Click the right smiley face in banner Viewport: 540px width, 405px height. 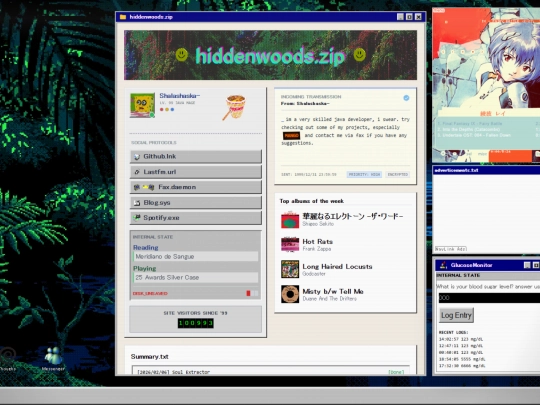(x=360, y=55)
